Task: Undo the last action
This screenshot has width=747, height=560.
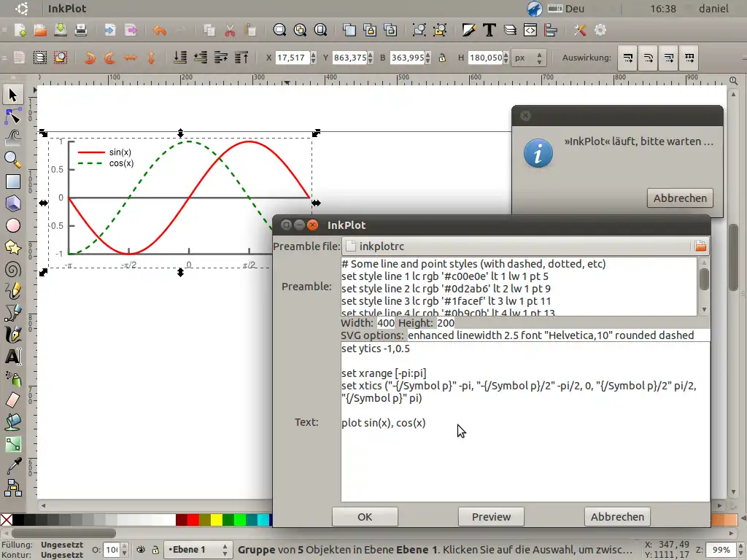Action: click(x=160, y=31)
